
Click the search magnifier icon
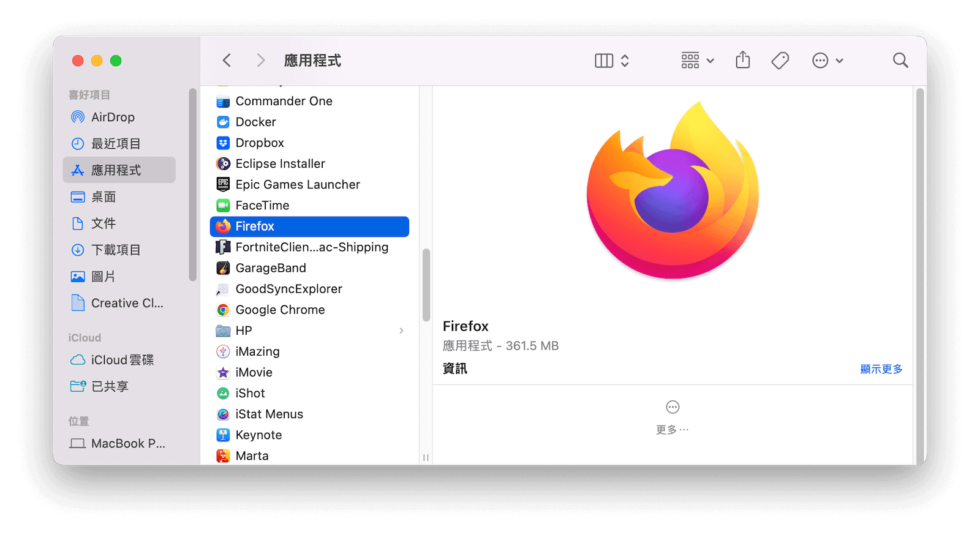tap(900, 60)
